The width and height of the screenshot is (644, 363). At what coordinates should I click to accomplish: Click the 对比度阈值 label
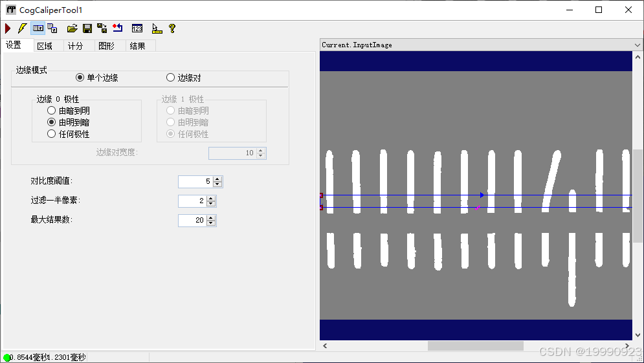click(51, 181)
